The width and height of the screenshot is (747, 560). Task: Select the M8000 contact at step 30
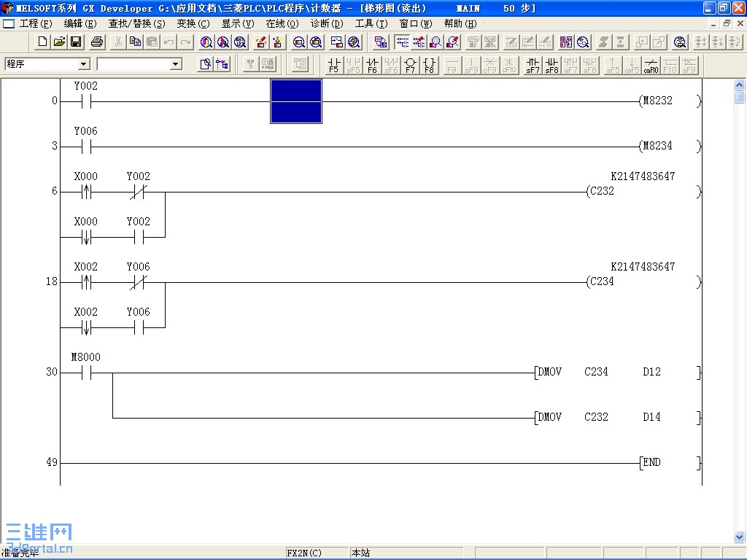(x=86, y=367)
